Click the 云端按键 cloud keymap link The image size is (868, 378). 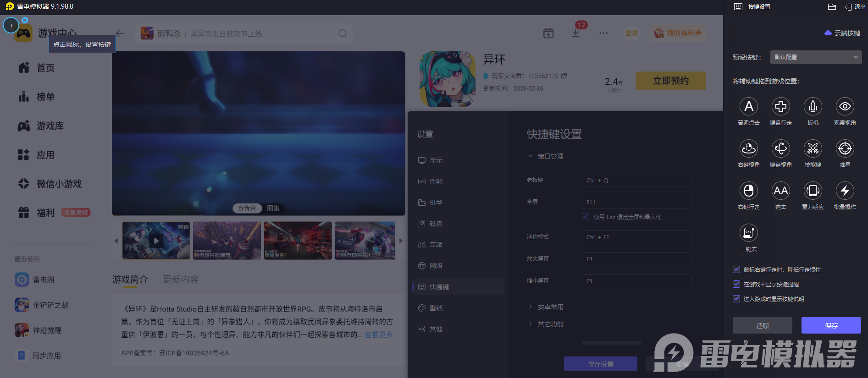pyautogui.click(x=842, y=33)
